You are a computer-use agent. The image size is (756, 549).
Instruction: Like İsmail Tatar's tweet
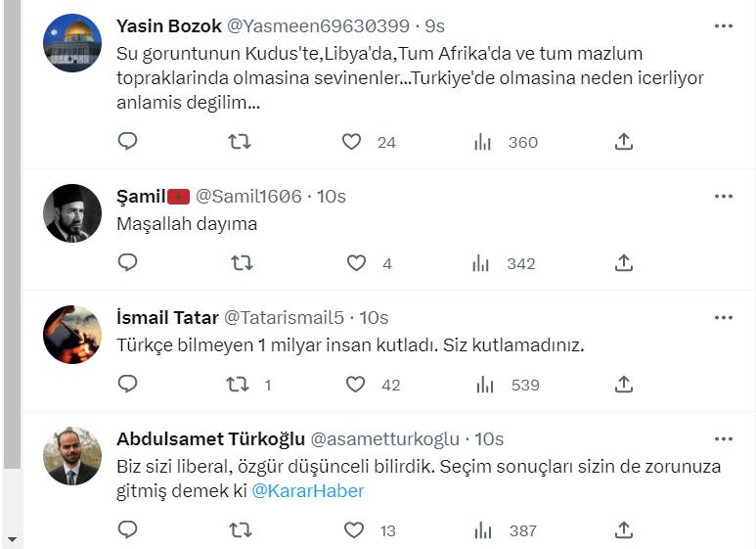coord(357,385)
